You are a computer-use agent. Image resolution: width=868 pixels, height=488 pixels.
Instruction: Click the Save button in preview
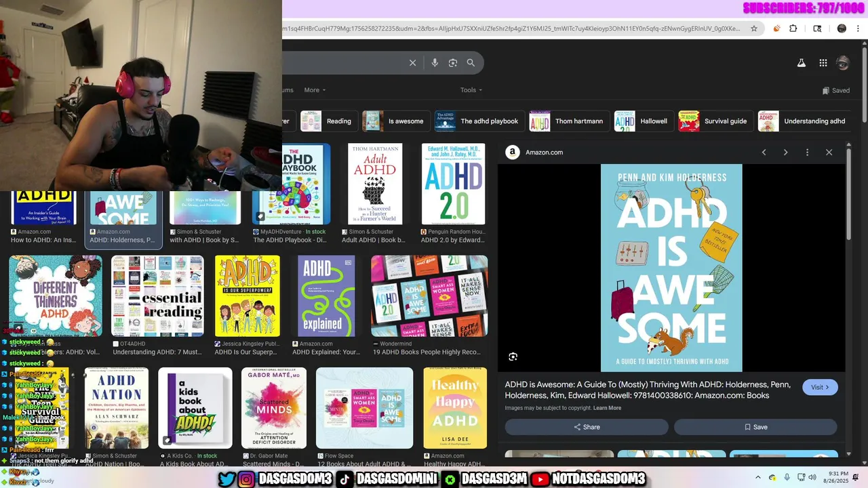pos(755,427)
